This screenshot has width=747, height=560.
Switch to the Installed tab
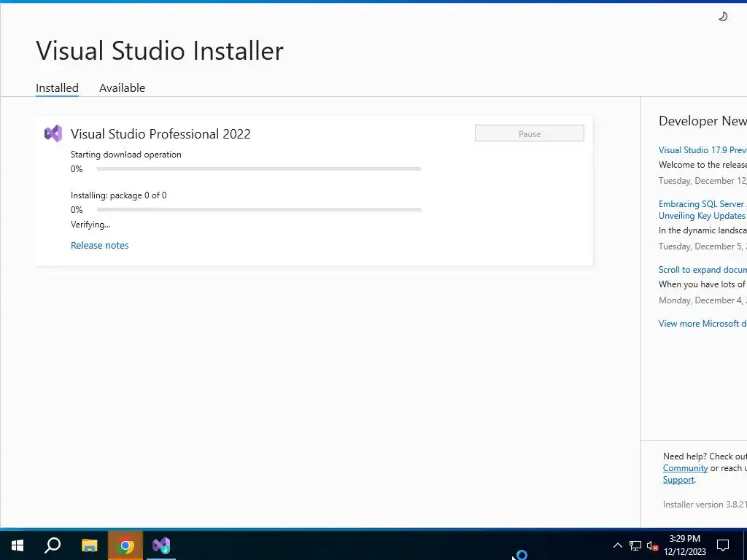point(57,88)
